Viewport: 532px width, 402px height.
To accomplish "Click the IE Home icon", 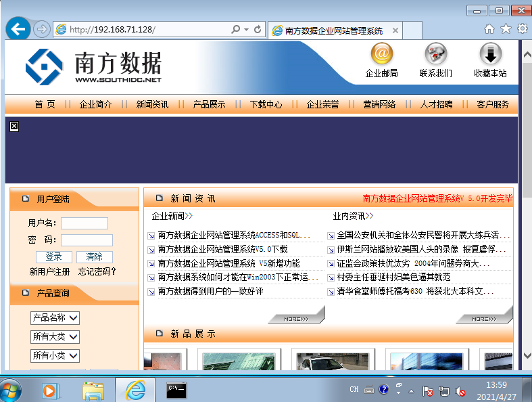I will [x=489, y=29].
